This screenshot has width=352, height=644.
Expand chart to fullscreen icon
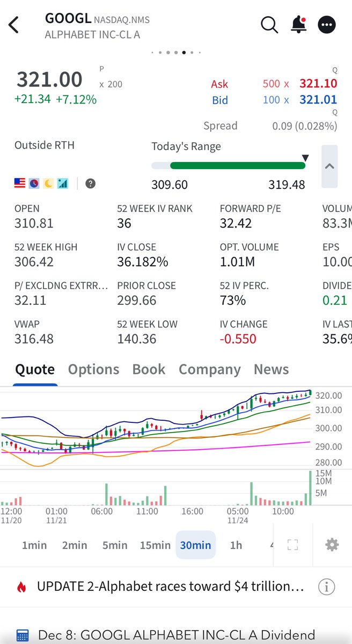tap(292, 545)
